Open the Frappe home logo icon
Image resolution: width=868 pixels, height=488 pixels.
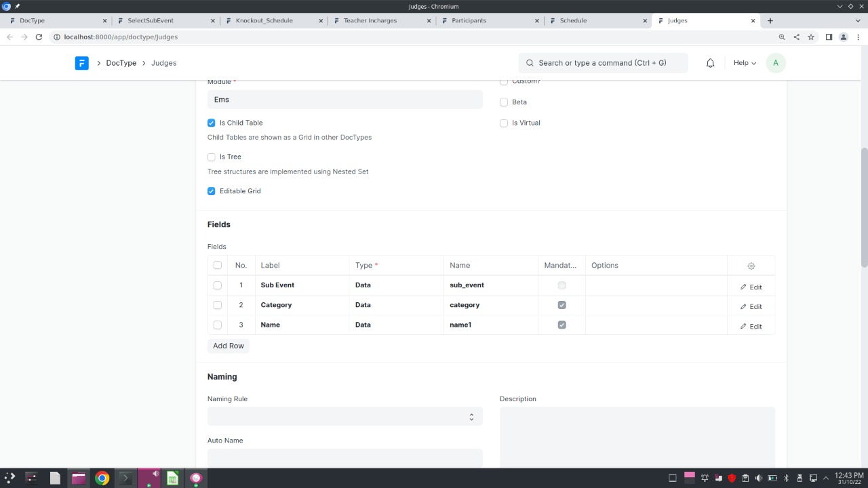coord(82,63)
